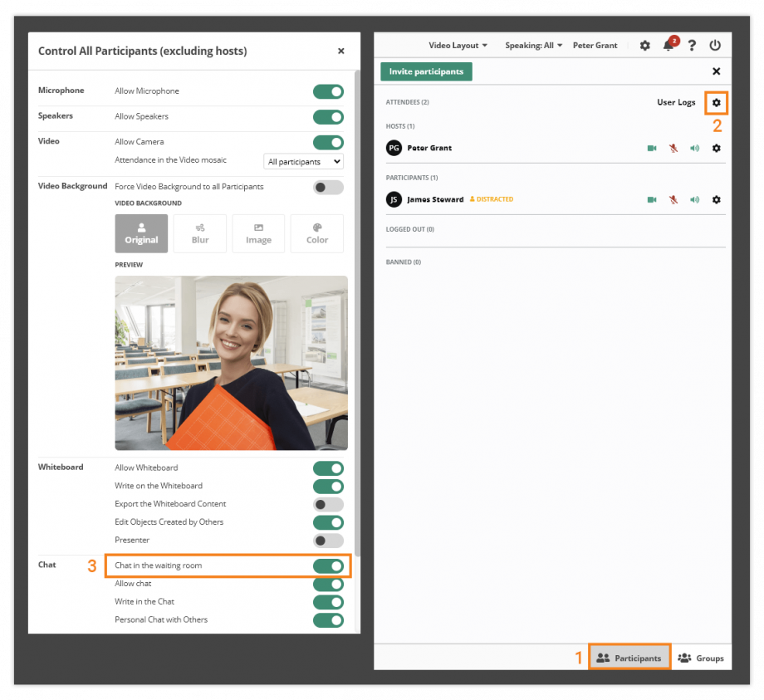The image size is (764, 700).
Task: Click the speaker icon beside Peter Grant
Action: point(694,148)
